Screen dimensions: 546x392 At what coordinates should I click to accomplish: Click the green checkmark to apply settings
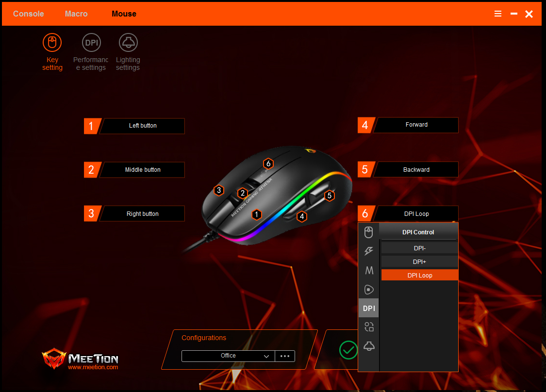point(348,350)
